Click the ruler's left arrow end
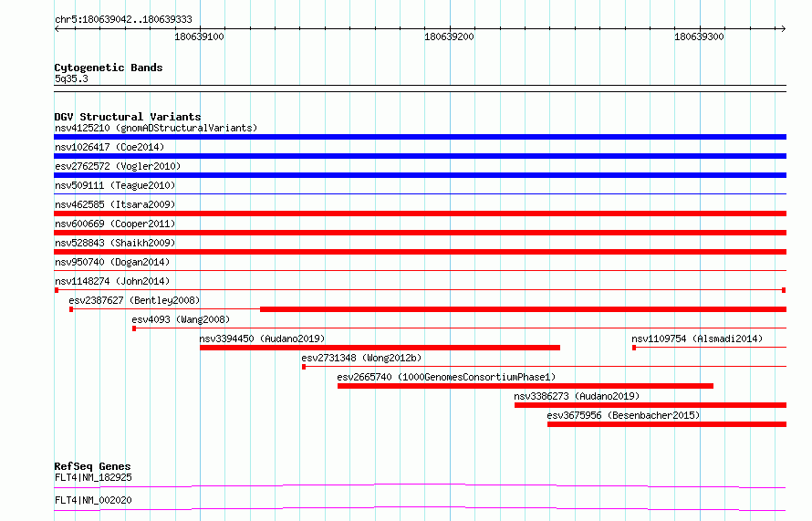Viewport: 812px width, 521px height. [x=57, y=28]
